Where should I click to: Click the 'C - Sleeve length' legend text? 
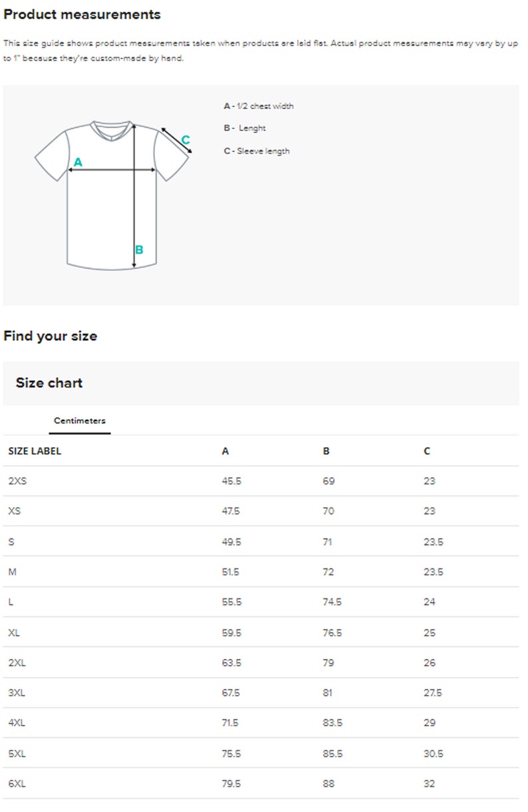257,151
